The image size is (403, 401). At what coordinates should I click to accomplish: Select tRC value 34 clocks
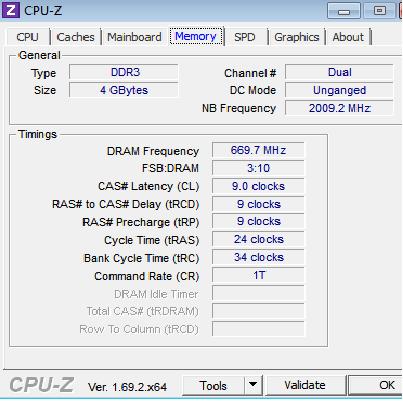click(258, 257)
